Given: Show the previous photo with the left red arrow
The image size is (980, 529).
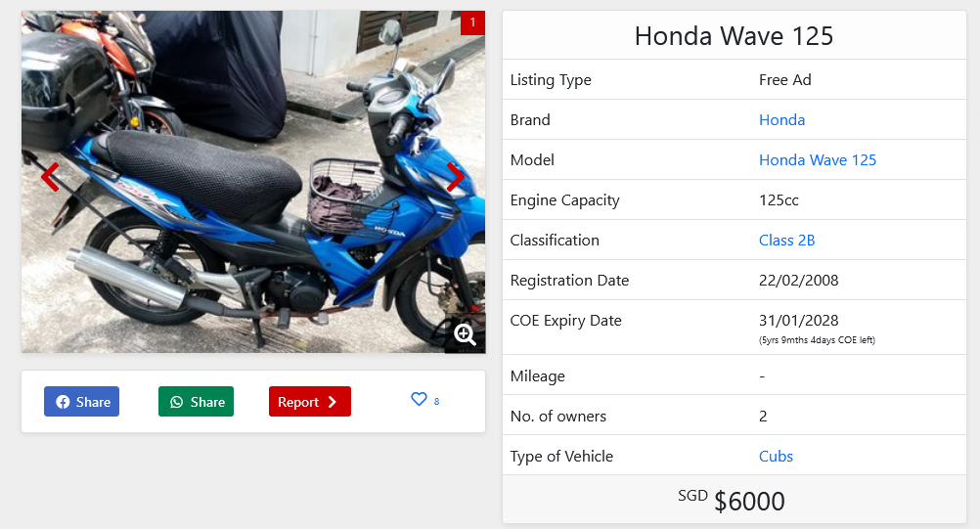Looking at the screenshot, I should click(x=50, y=177).
